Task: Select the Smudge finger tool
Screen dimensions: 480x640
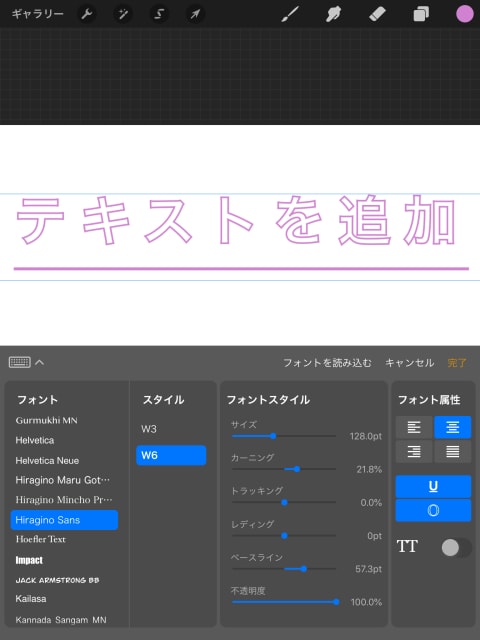Action: pyautogui.click(x=333, y=15)
